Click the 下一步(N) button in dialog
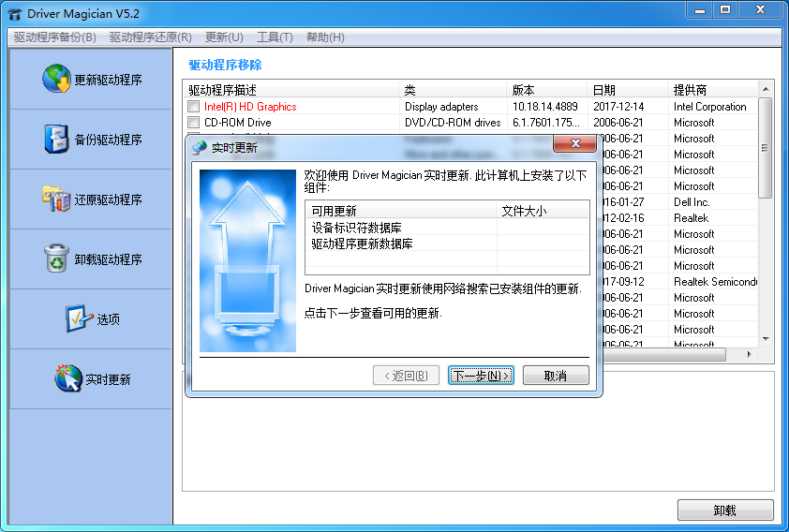The image size is (789, 532). pos(481,375)
